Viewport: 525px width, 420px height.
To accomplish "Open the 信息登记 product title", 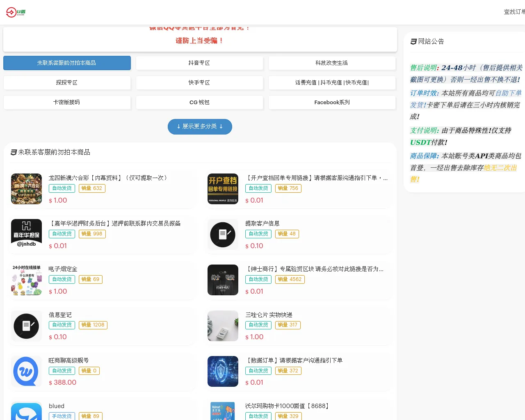I will point(60,315).
